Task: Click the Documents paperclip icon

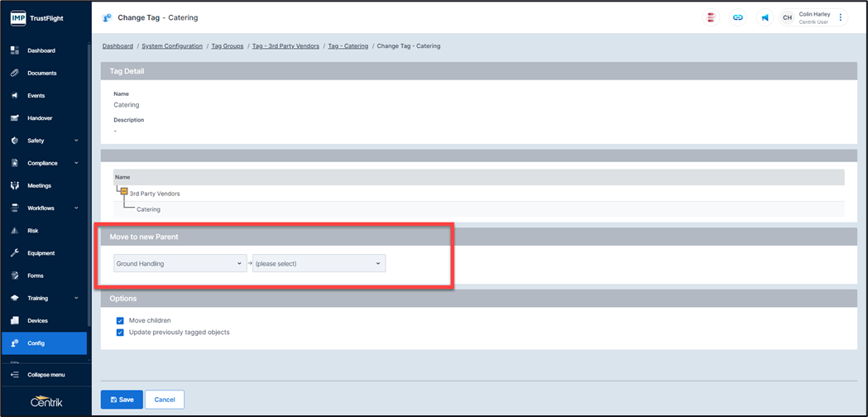Action: 15,73
